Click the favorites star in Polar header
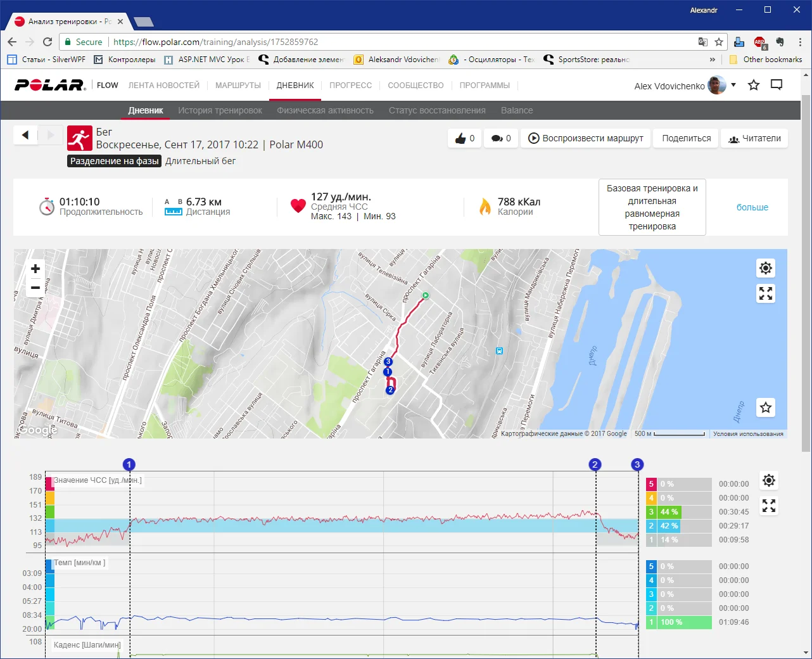 click(x=754, y=85)
